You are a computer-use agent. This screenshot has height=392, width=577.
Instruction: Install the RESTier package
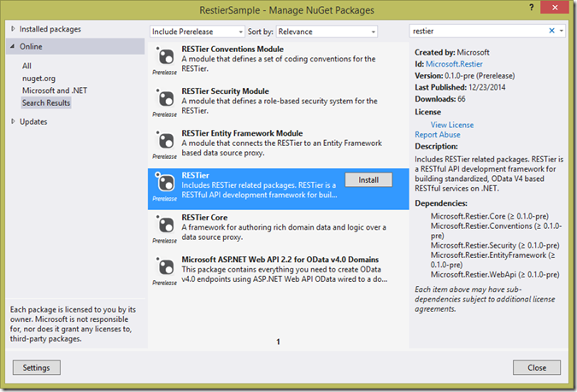click(368, 180)
